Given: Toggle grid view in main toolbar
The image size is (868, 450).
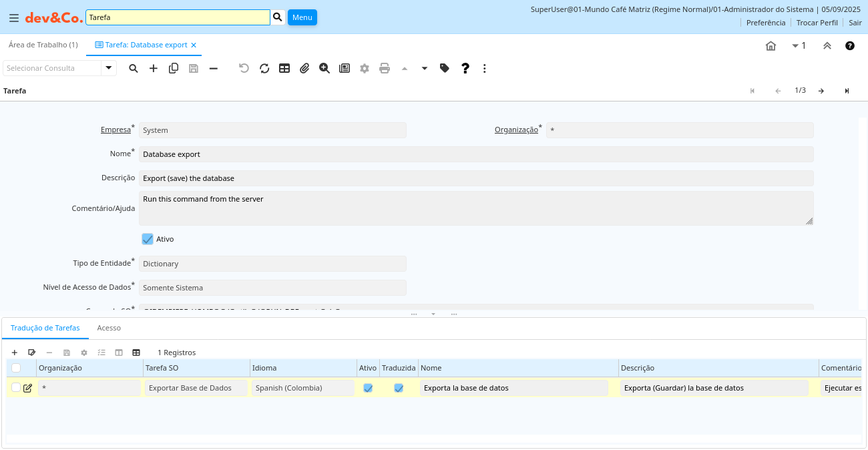Looking at the screenshot, I should click(x=284, y=68).
